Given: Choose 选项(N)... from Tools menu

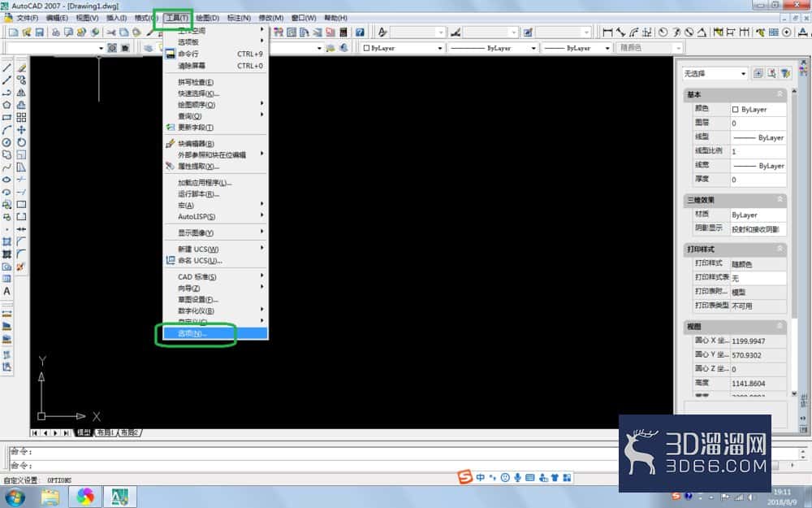Looking at the screenshot, I should (x=215, y=333).
